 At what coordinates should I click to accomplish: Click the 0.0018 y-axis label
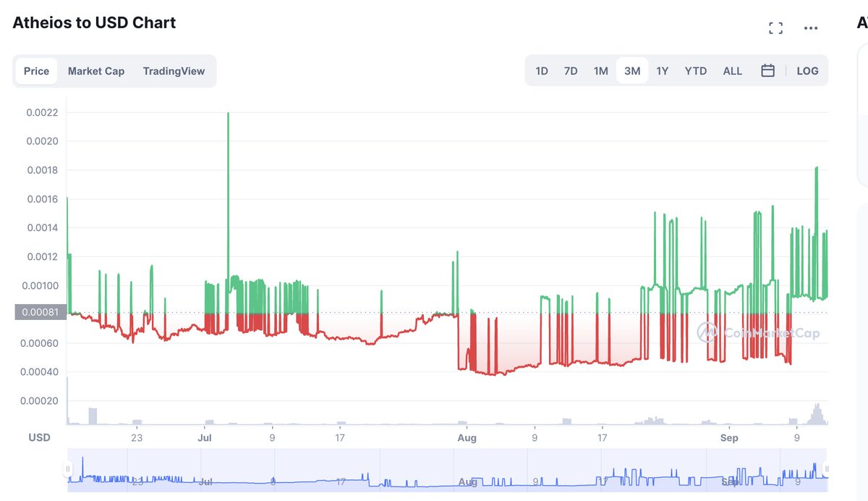42,170
